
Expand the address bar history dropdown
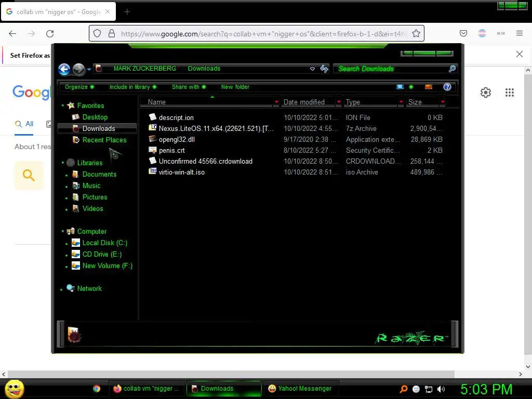[x=312, y=69]
